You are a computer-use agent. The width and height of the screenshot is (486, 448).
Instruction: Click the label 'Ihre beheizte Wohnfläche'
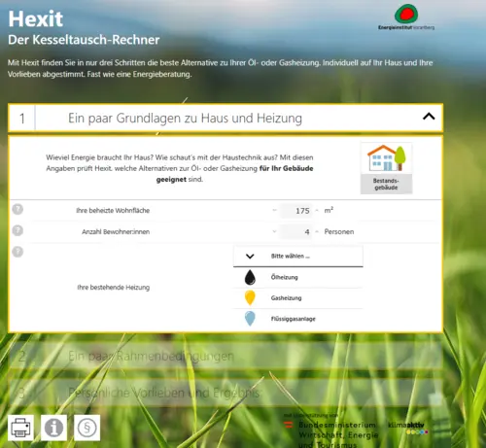(113, 211)
